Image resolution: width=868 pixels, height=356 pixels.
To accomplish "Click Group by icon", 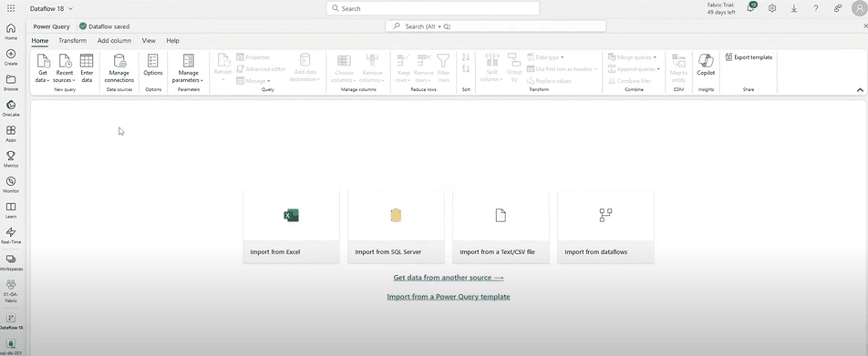I will pos(513,60).
